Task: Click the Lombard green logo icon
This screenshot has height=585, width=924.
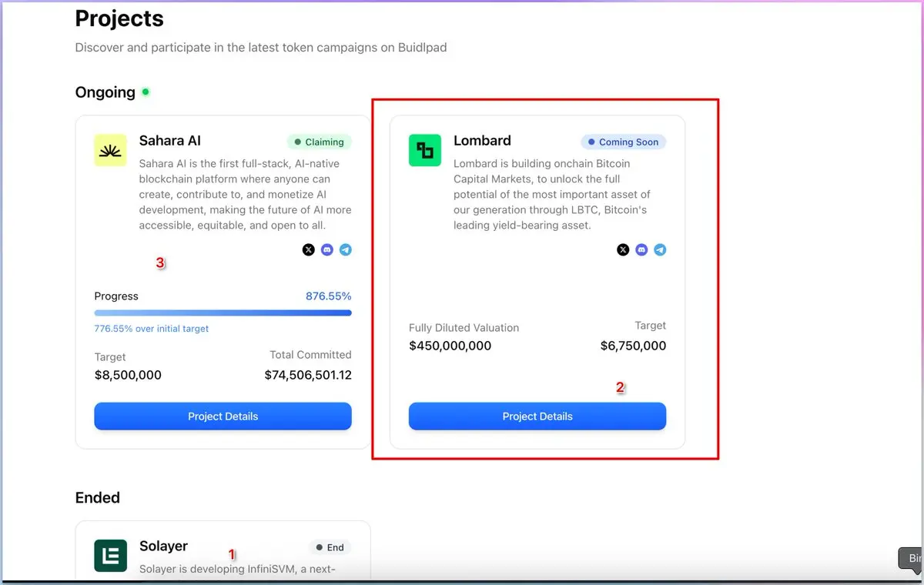Action: click(425, 150)
